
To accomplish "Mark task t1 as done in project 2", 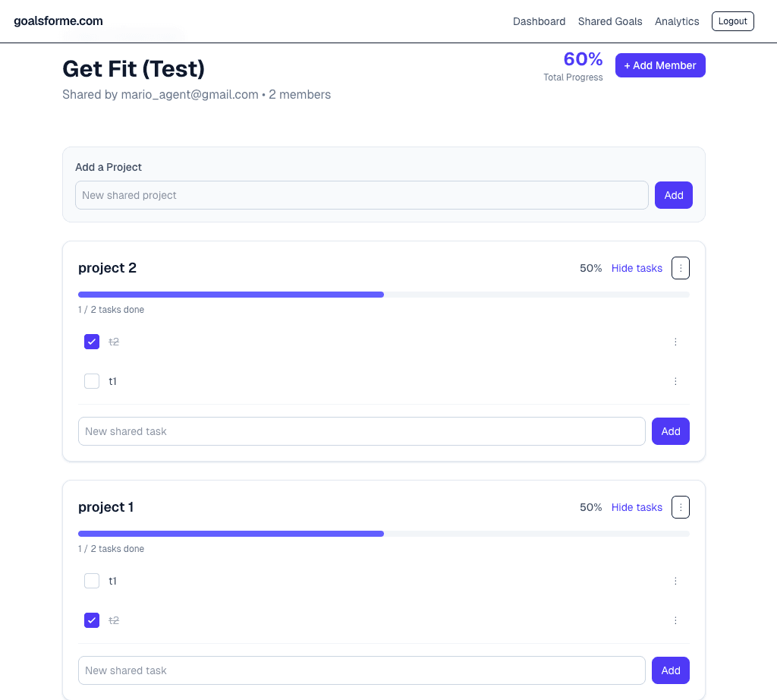I will point(91,381).
